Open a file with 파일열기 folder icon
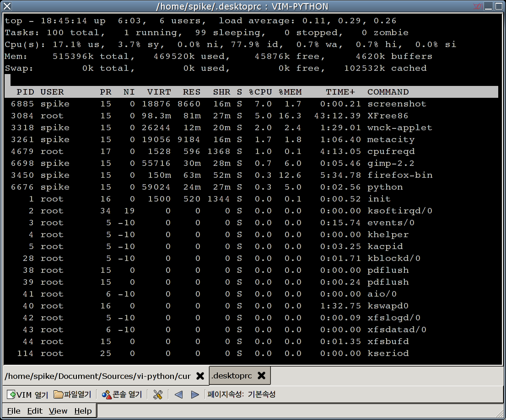Image resolution: width=506 pixels, height=420 pixels. point(58,394)
